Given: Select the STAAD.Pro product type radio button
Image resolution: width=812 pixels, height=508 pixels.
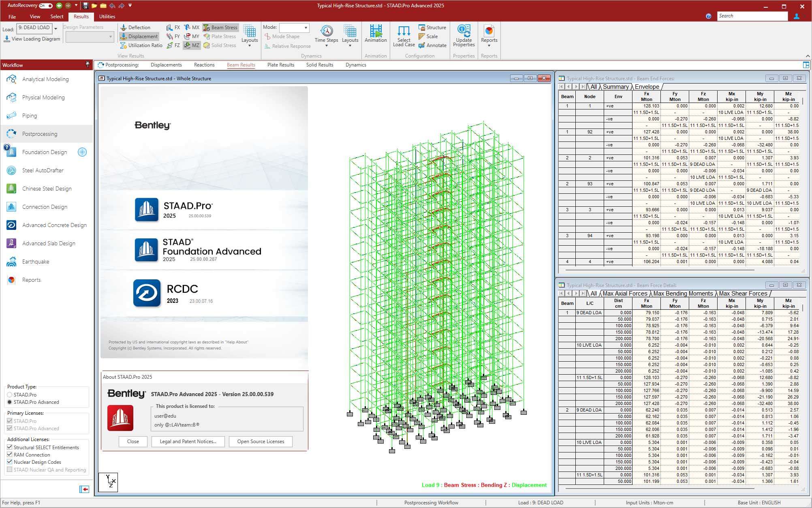Looking at the screenshot, I should (10, 394).
